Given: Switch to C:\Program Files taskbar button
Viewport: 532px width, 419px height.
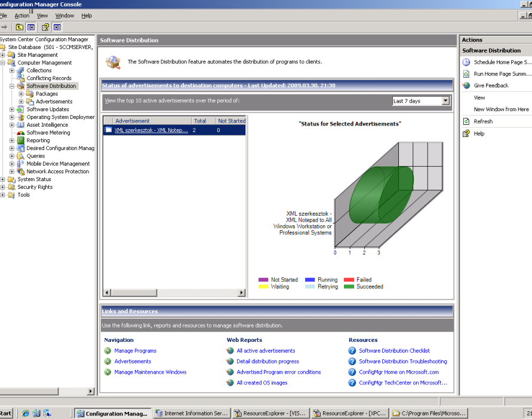Looking at the screenshot, I should point(429,413).
